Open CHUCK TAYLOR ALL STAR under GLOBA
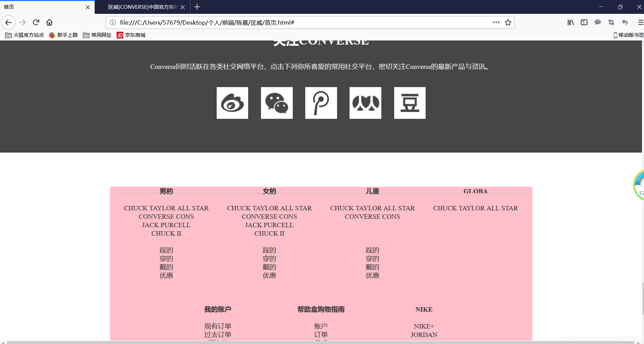The height and width of the screenshot is (344, 644). [476, 208]
